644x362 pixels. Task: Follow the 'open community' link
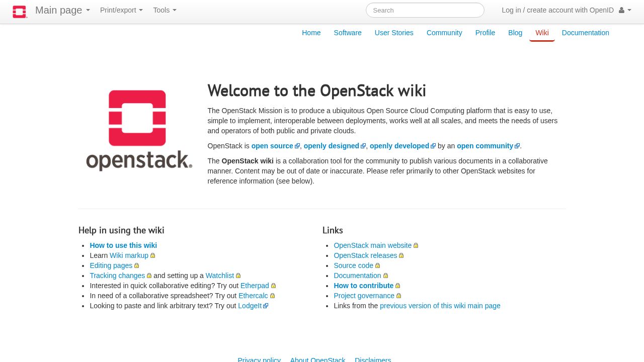(488, 146)
